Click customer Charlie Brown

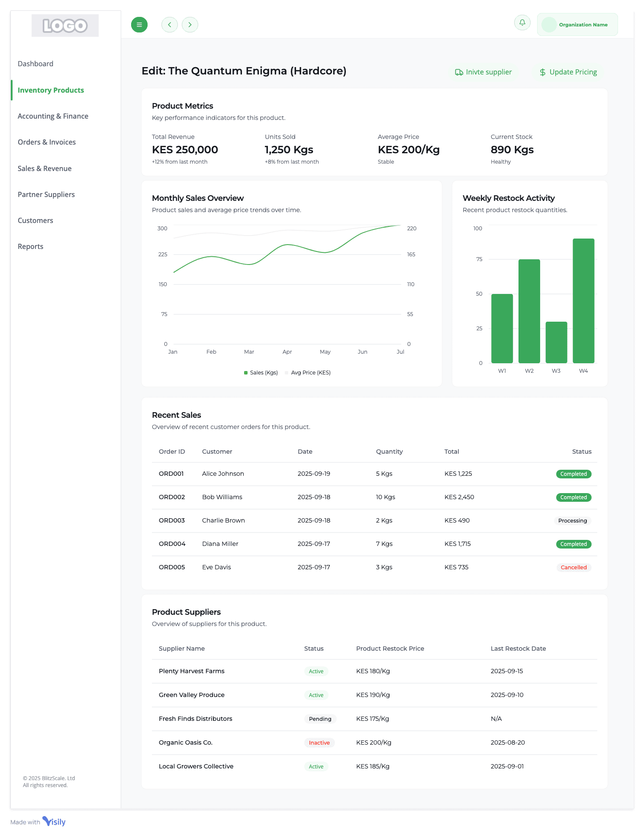223,520
